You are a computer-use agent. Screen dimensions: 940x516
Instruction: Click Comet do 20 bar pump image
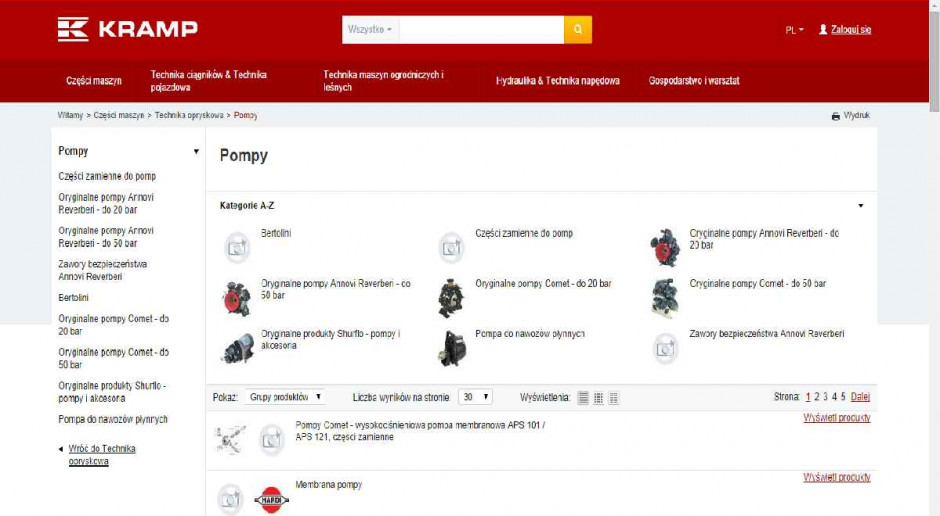pos(451,298)
